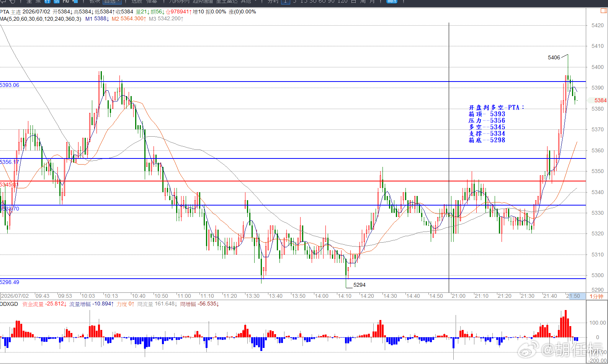Click the blue square icon after F10
Viewport: 608px width, 364px height.
coord(75,2)
